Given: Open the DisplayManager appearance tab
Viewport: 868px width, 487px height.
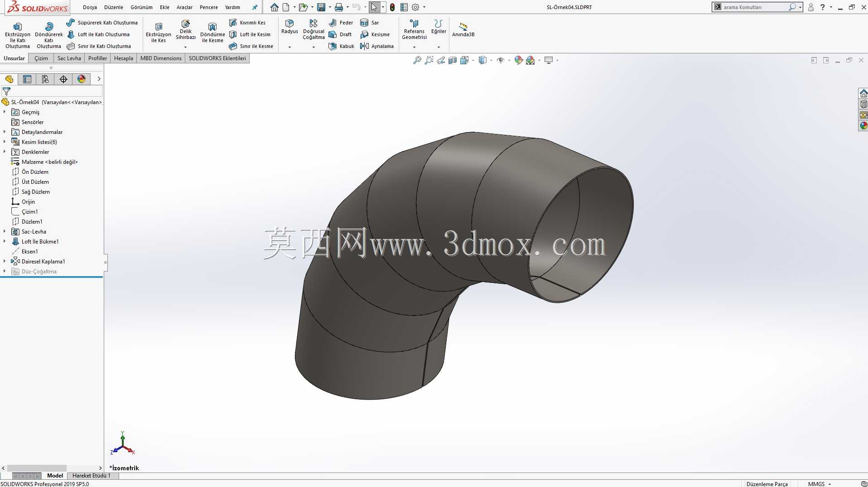Looking at the screenshot, I should coord(82,79).
